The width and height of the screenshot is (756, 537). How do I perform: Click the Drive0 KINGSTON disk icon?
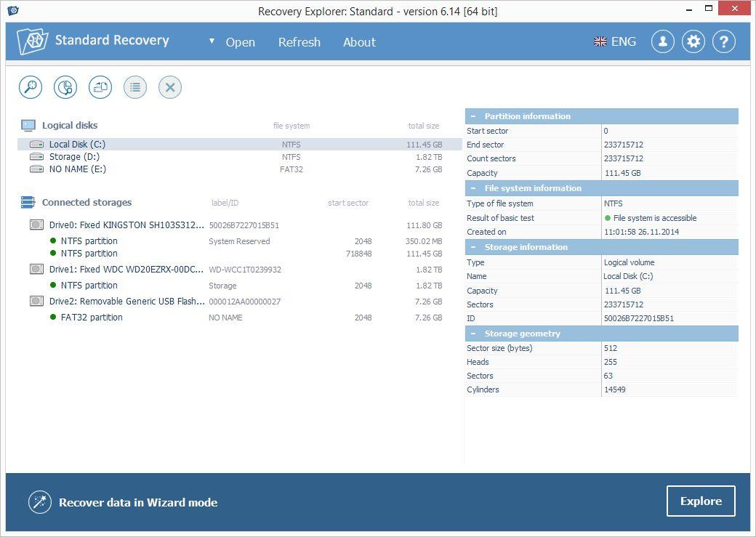[x=36, y=225]
